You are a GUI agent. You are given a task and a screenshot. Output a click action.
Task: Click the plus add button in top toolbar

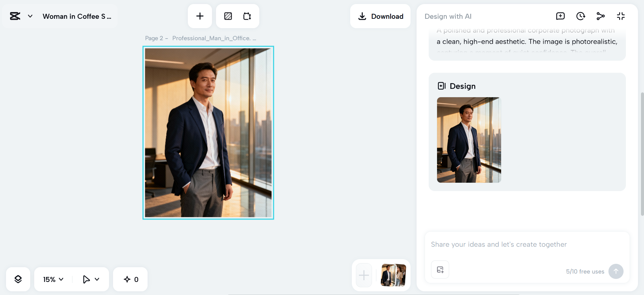(x=200, y=16)
